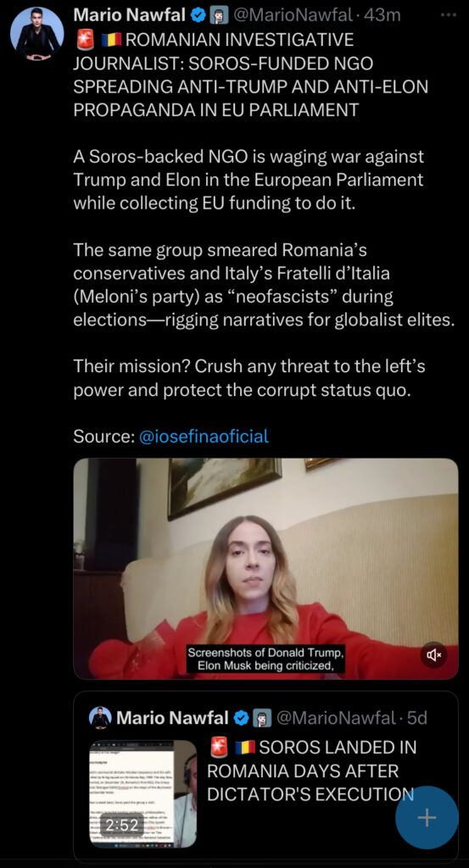The width and height of the screenshot is (469, 868).
Task: Open the three-dot more options menu
Action: click(x=448, y=15)
